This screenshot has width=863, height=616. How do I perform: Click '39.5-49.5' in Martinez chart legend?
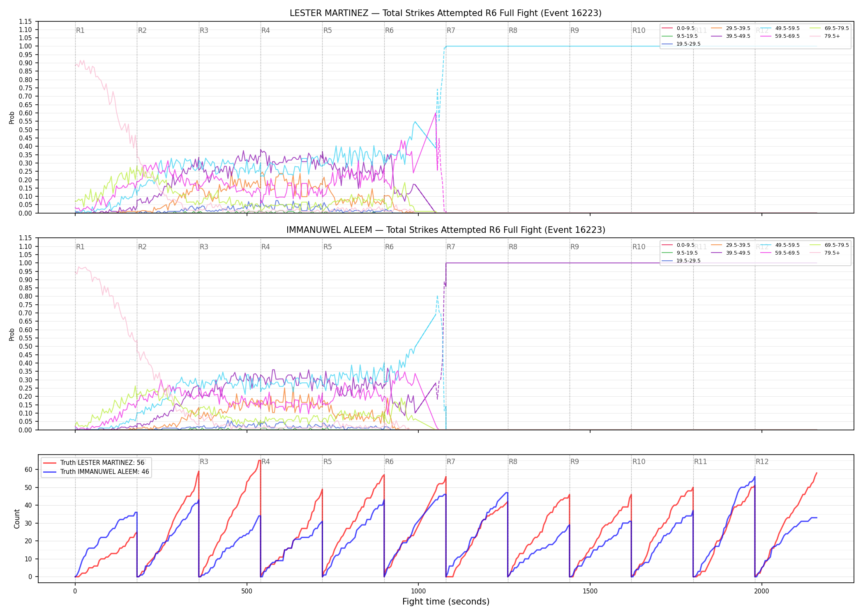tap(738, 36)
